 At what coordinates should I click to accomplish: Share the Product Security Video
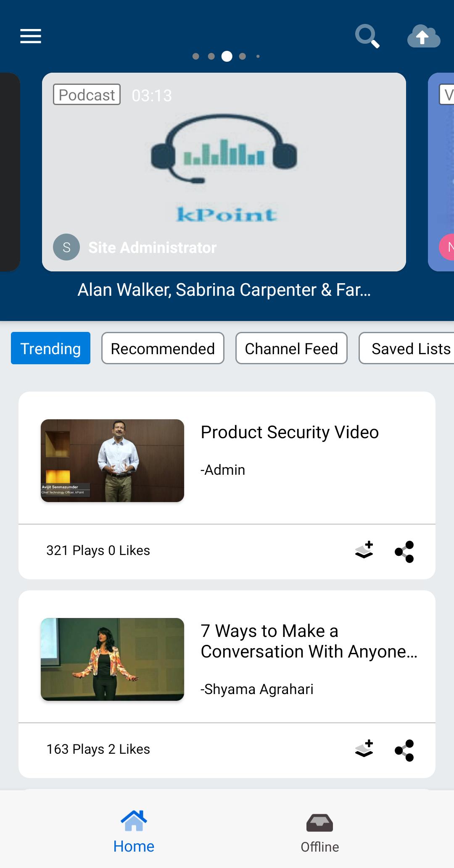point(404,551)
